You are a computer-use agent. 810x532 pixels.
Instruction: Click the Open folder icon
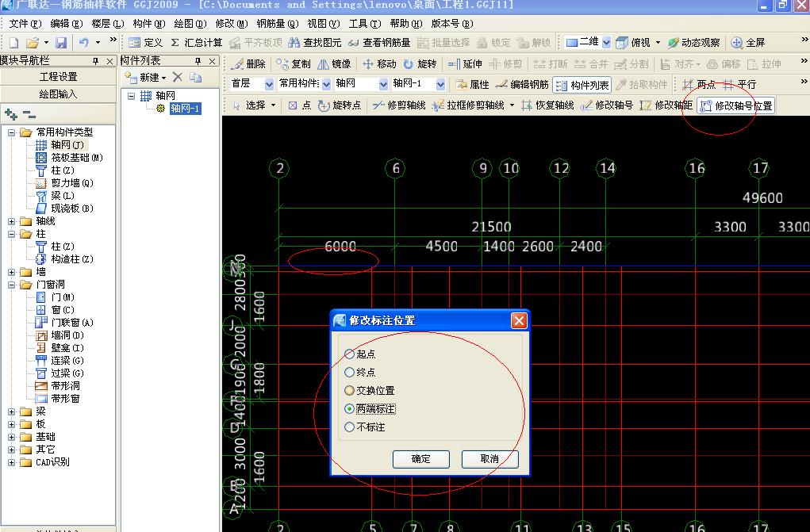point(33,43)
